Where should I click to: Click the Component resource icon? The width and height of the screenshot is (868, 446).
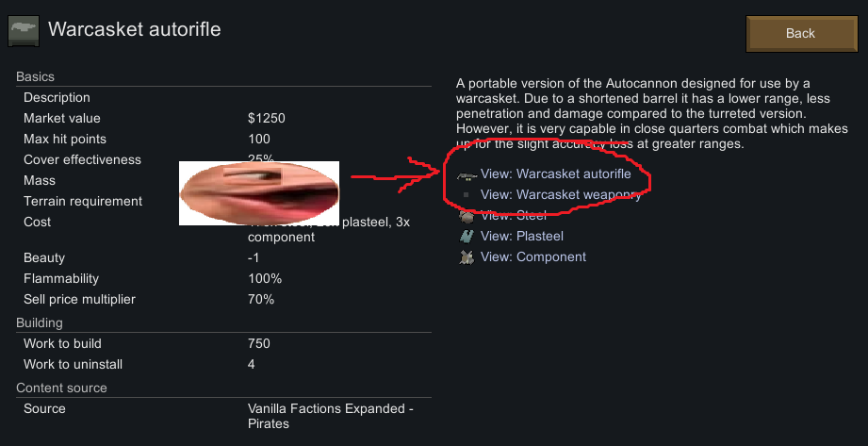466,257
